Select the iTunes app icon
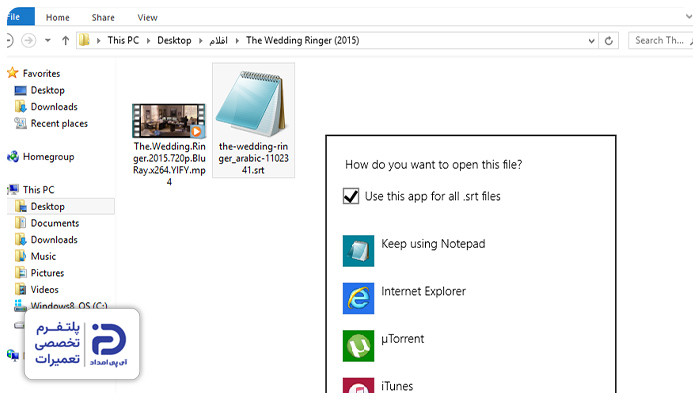The height and width of the screenshot is (400, 700). click(358, 386)
